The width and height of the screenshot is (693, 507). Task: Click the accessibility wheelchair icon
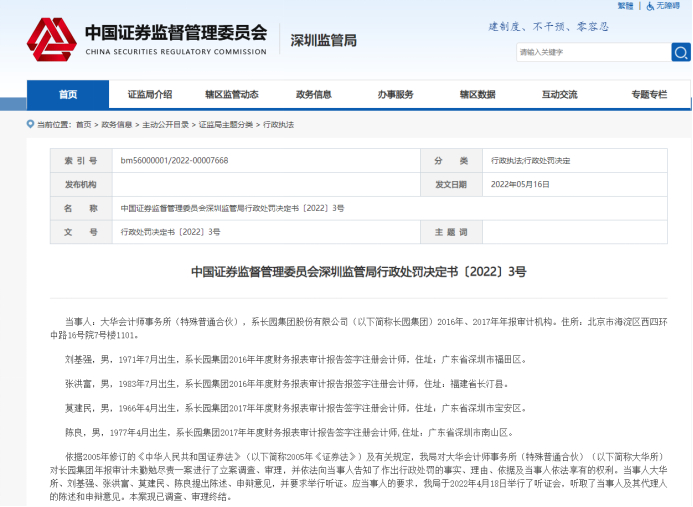650,6
